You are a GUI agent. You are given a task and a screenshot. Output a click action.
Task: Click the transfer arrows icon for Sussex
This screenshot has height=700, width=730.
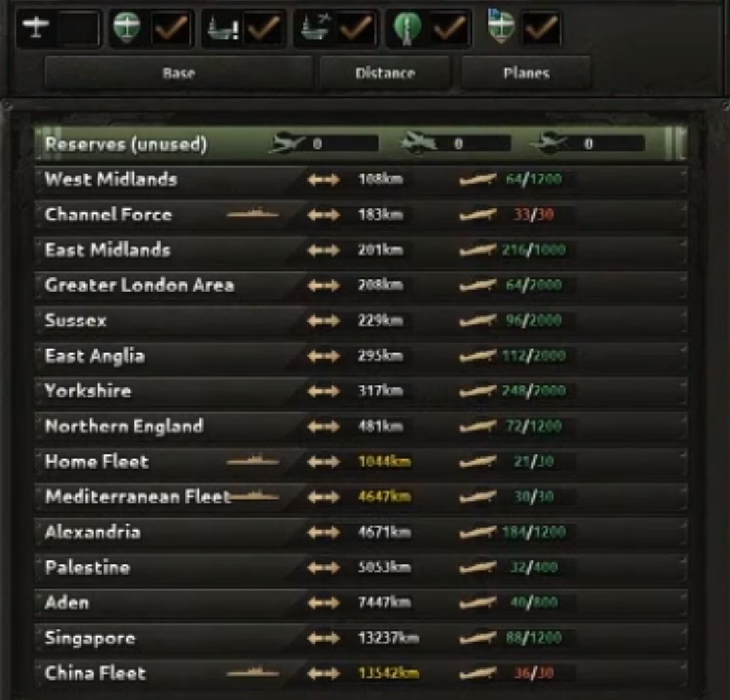pyautogui.click(x=323, y=321)
